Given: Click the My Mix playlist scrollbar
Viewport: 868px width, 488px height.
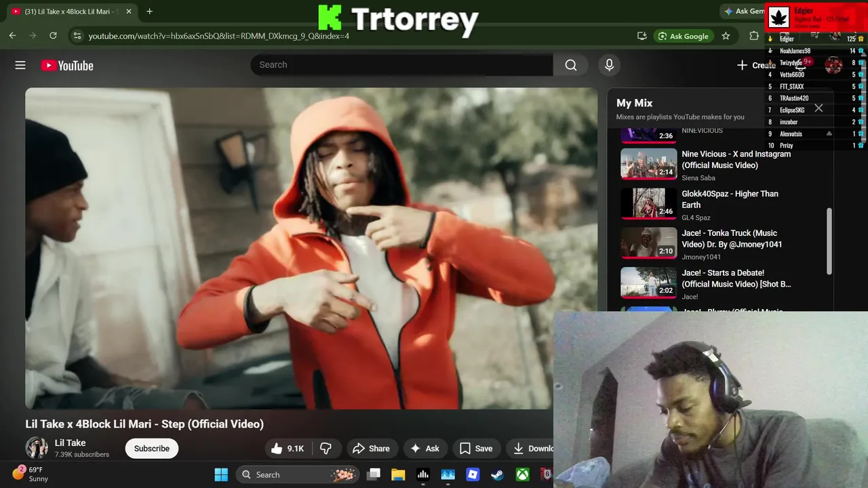Looking at the screenshot, I should click(x=829, y=241).
